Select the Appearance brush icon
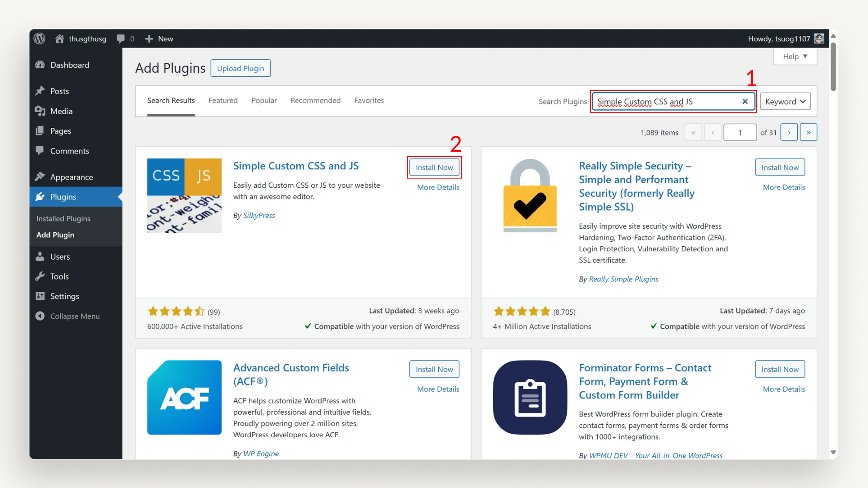 (x=39, y=176)
